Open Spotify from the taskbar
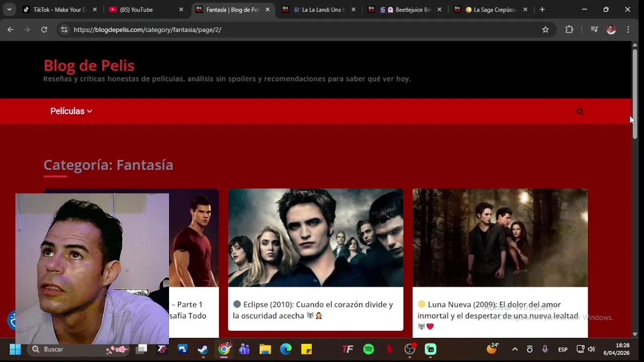Screen dimensions: 644x362 368,349
